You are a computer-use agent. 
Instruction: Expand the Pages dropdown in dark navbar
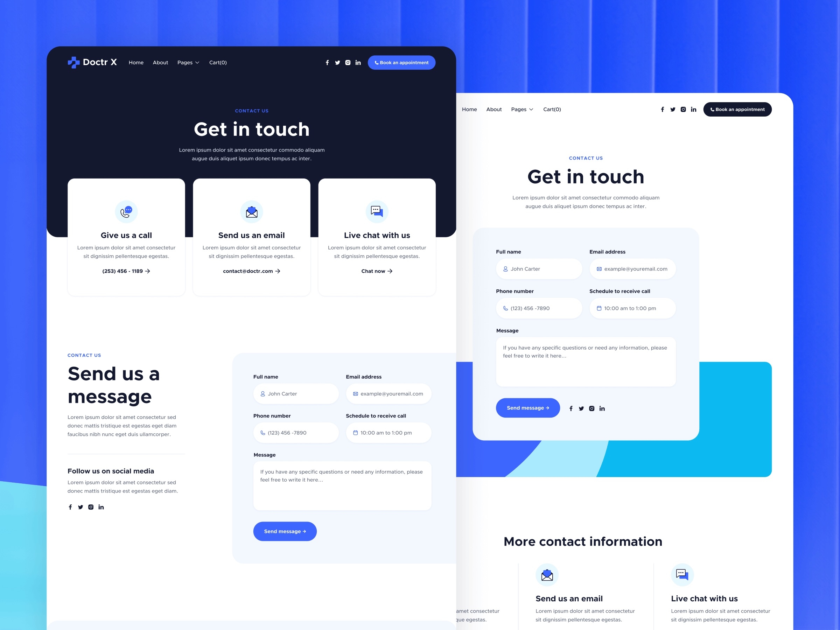(x=188, y=62)
